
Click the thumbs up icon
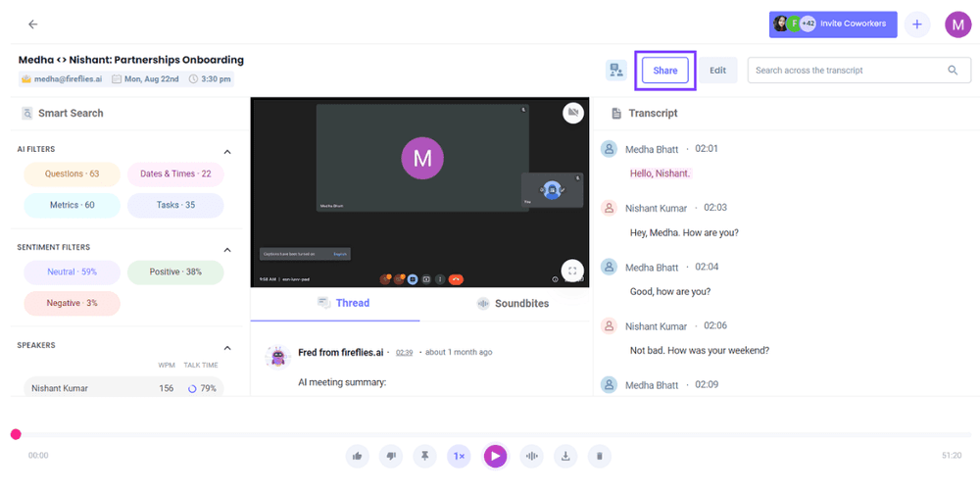click(x=358, y=456)
